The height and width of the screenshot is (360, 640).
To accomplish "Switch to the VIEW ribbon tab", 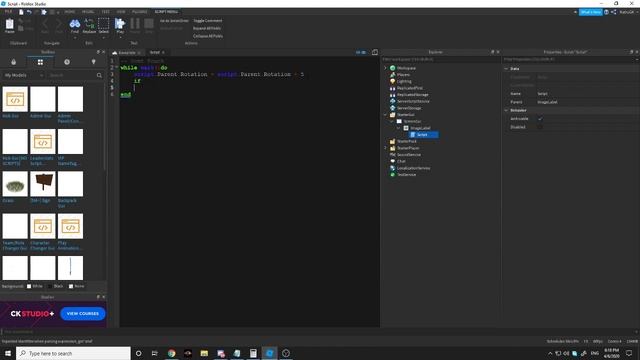I will point(121,12).
